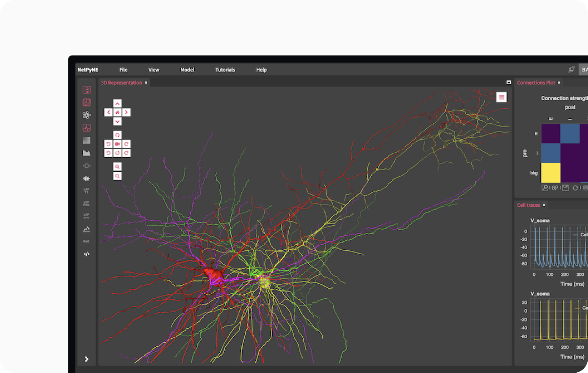The height and width of the screenshot is (373, 588).
Task: Open the LFP SPEC plot
Action: (87, 216)
